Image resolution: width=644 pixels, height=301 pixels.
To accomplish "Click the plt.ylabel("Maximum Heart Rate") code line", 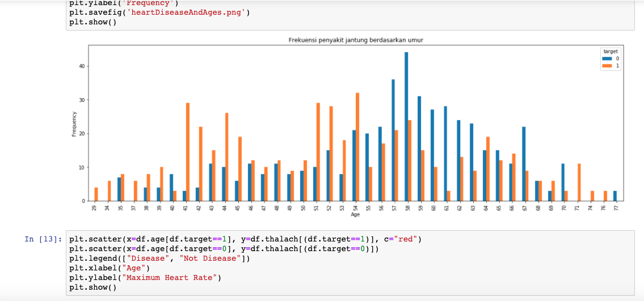I will pyautogui.click(x=144, y=278).
